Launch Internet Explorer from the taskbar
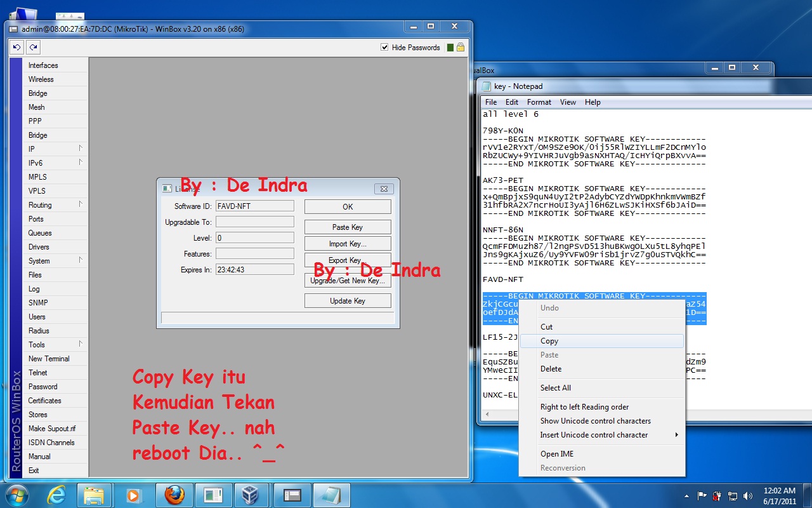Image resolution: width=812 pixels, height=508 pixels. click(x=56, y=495)
